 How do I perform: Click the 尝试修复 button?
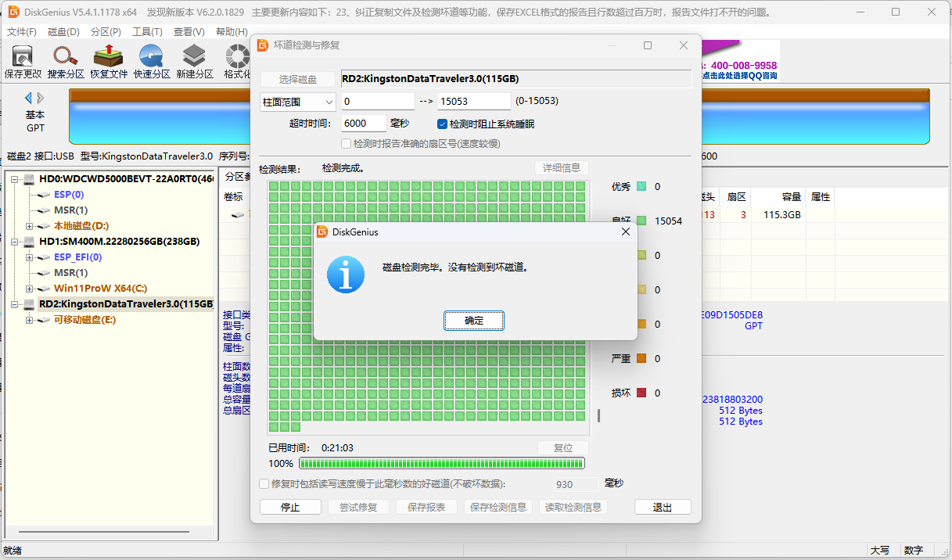[358, 507]
